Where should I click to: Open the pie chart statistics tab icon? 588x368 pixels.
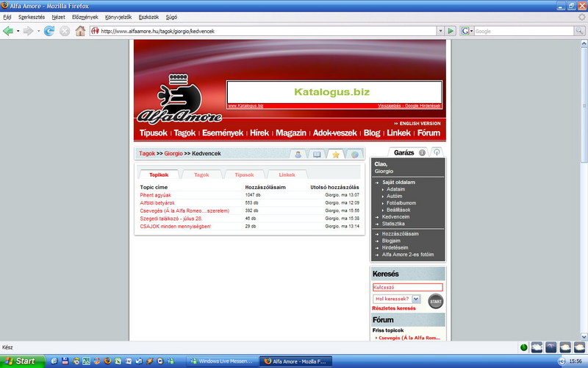click(355, 155)
